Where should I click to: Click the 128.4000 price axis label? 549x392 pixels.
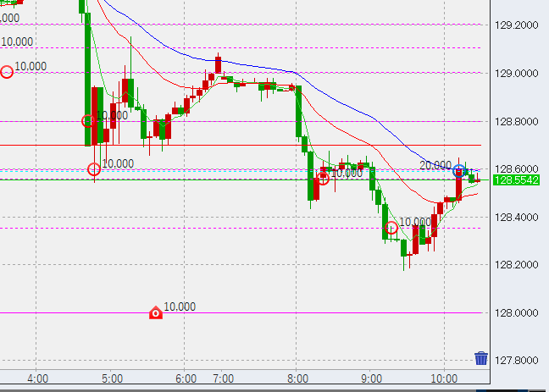point(515,217)
